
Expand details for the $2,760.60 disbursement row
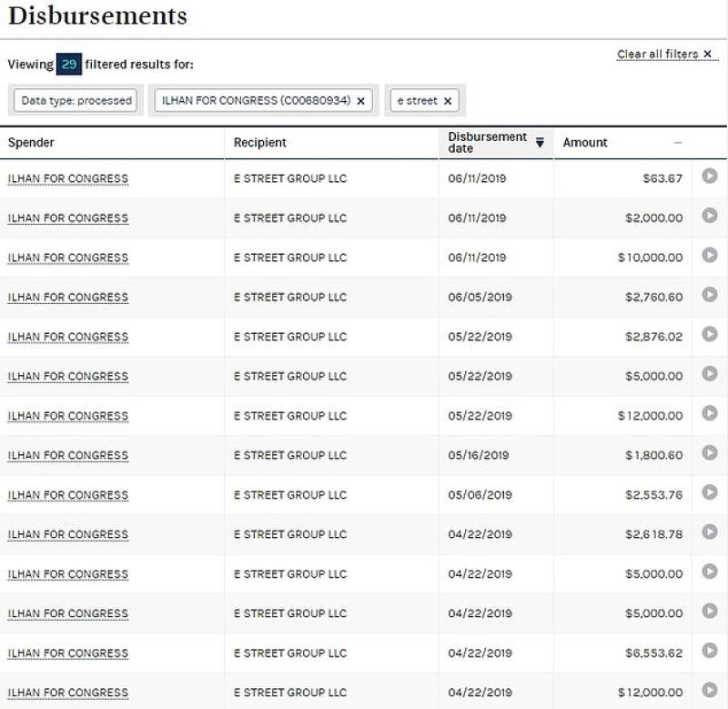point(709,294)
